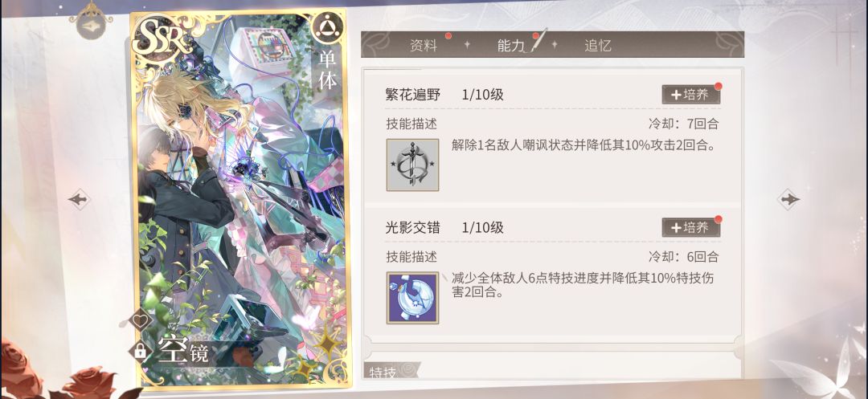The image size is (868, 399).
Task: Select the 单体 label on the card
Action: [x=327, y=70]
